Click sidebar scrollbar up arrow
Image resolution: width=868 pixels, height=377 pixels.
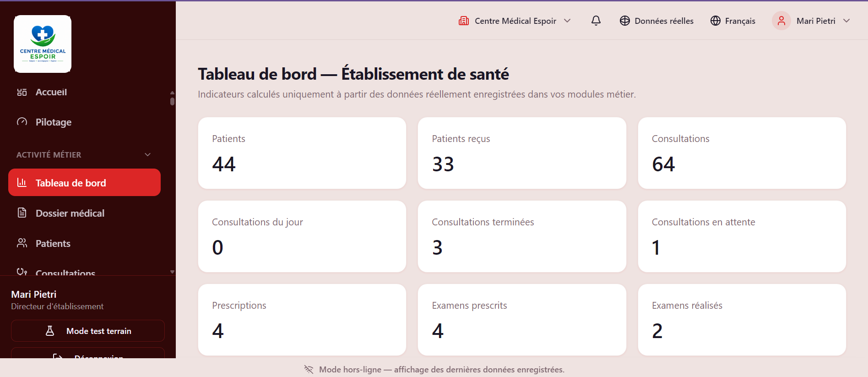pos(172,93)
